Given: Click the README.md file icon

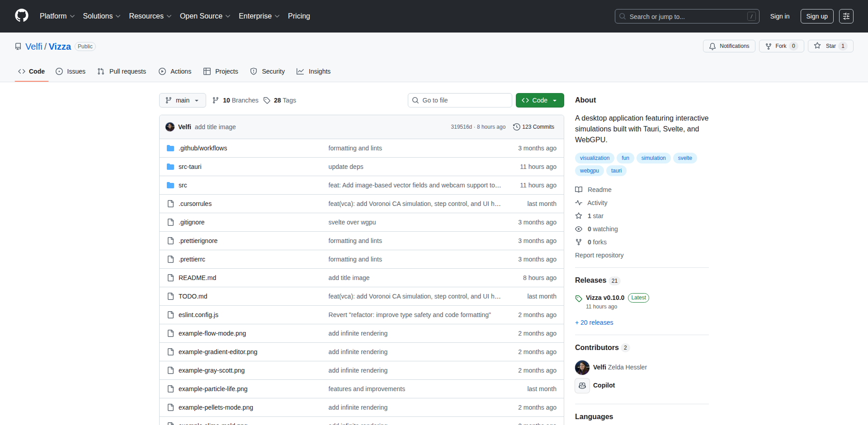Looking at the screenshot, I should click(x=170, y=278).
